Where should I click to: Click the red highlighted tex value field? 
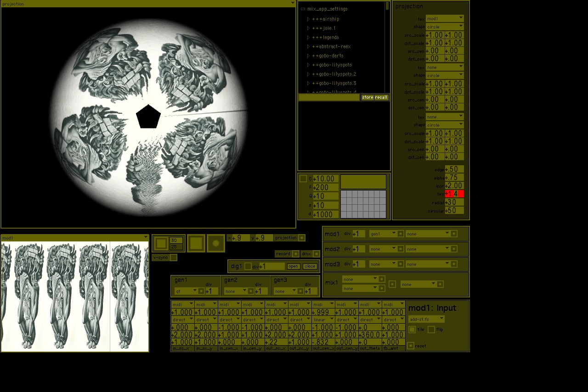pos(454,194)
